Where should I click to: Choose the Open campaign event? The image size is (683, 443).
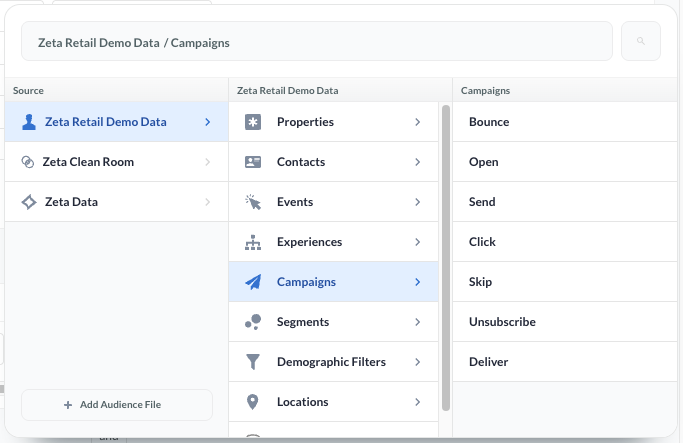coord(565,162)
